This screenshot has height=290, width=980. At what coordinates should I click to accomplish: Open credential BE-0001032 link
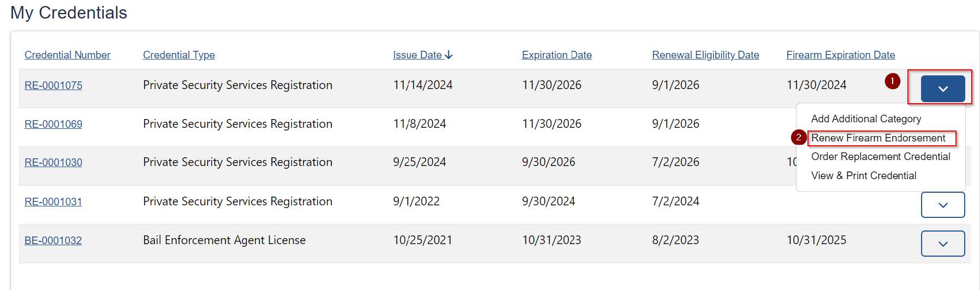point(53,240)
